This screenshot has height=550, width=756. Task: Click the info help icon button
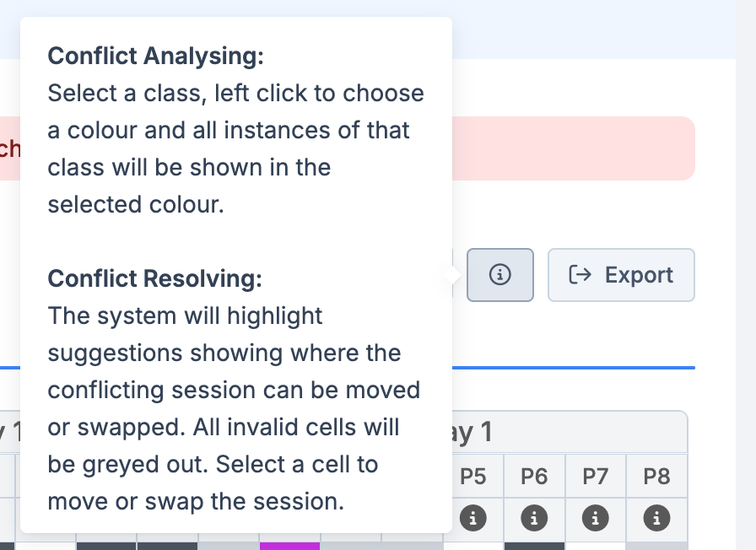[500, 275]
